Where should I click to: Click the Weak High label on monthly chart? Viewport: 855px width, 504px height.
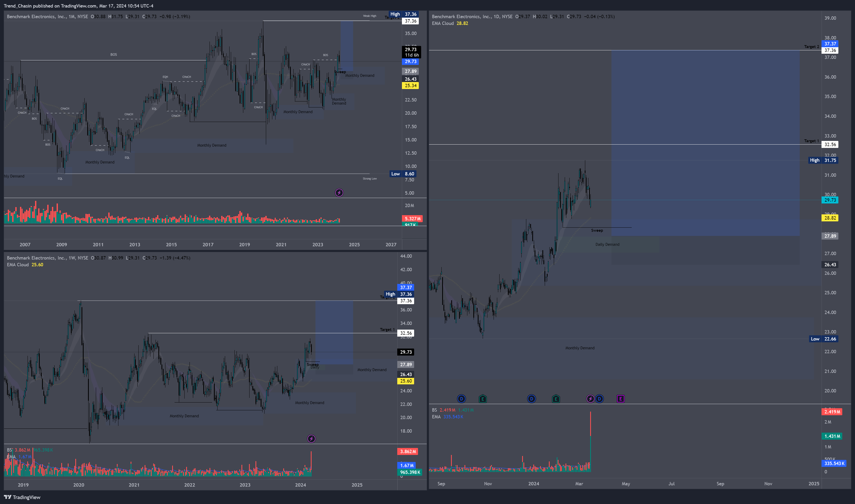[369, 16]
